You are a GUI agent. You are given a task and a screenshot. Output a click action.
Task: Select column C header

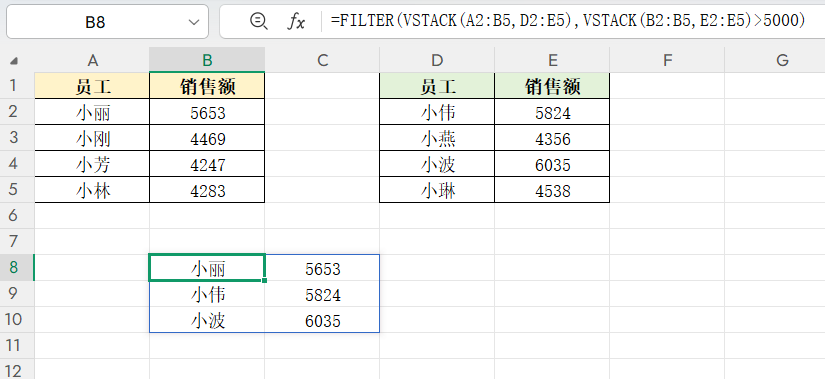(322, 60)
